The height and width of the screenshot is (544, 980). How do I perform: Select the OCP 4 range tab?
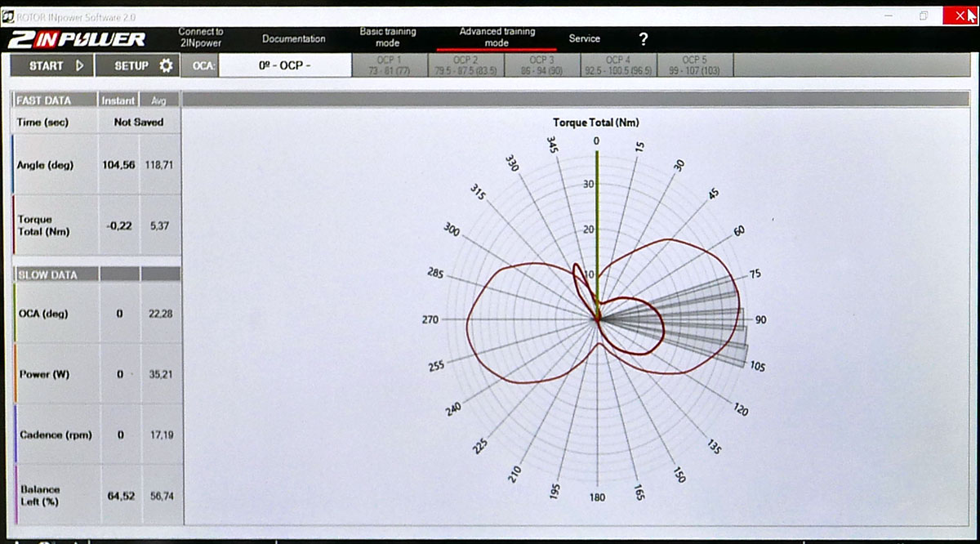tap(617, 65)
